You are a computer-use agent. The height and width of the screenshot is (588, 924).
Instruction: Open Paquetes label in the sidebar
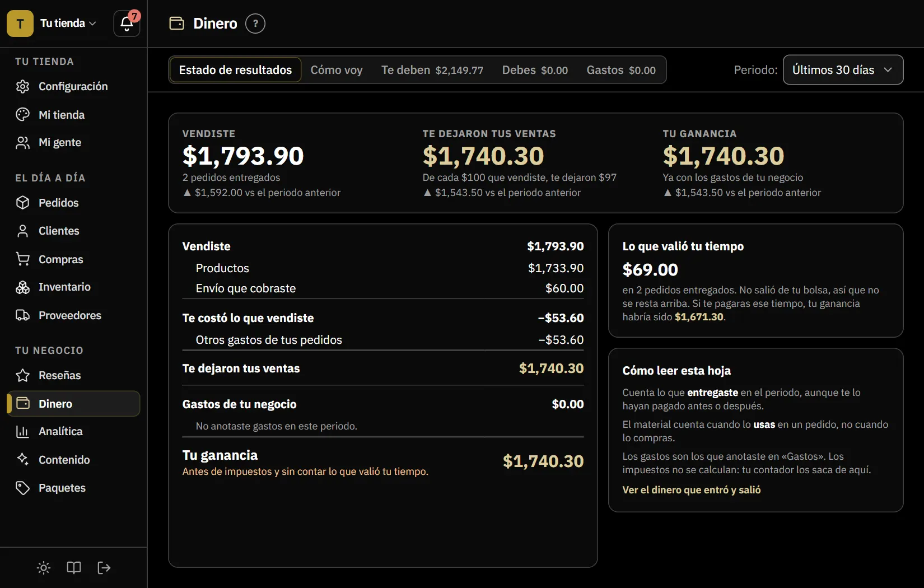click(62, 488)
